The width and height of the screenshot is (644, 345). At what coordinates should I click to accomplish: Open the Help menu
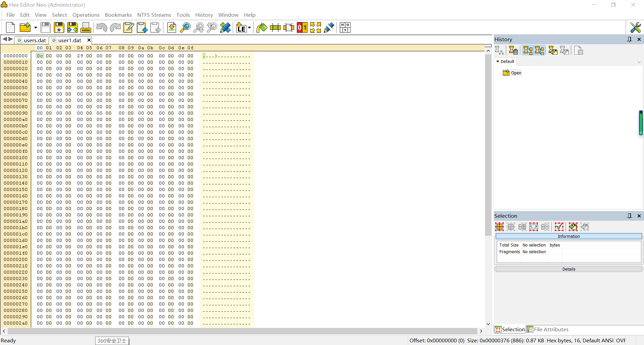pyautogui.click(x=250, y=15)
